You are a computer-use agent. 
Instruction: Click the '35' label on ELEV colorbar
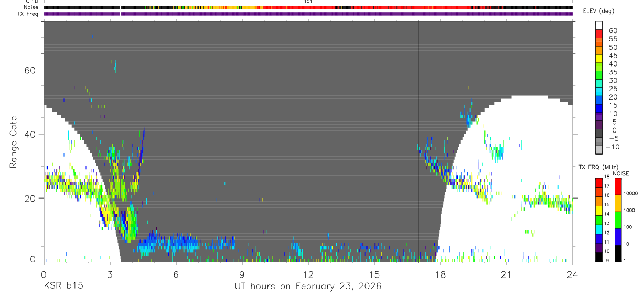coord(612,72)
